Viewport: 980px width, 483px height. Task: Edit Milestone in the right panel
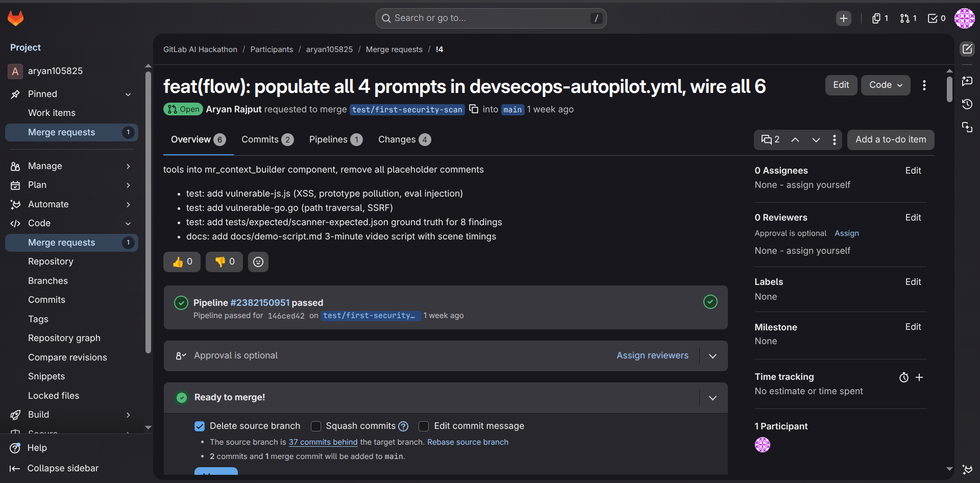coord(913,327)
